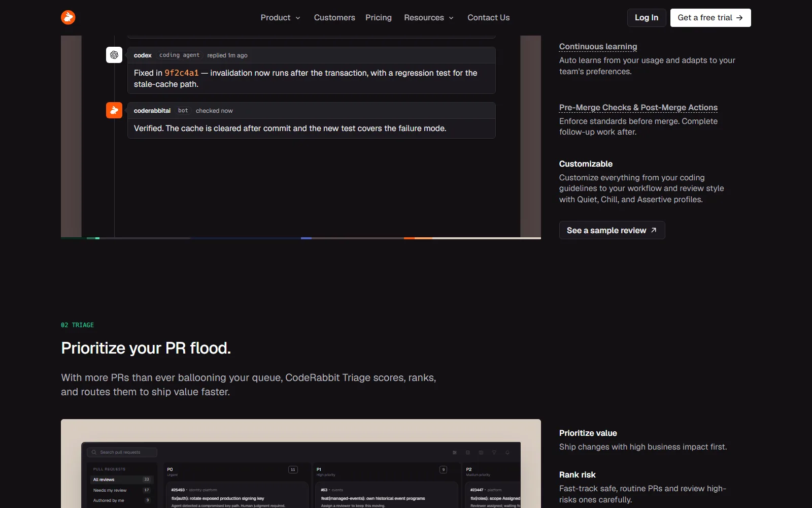Click the 'replied 1m ago' timestamp
Image resolution: width=812 pixels, height=508 pixels.
pos(227,55)
